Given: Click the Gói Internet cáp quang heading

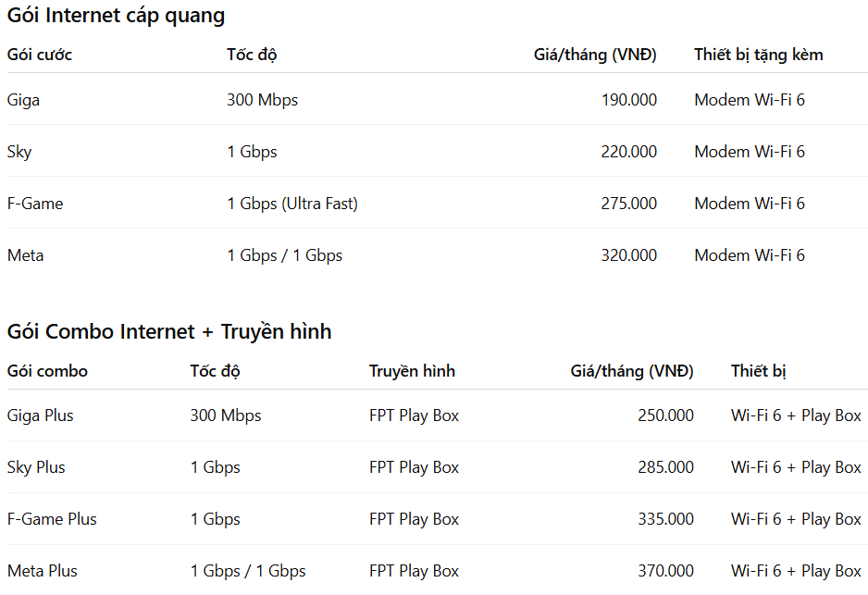Looking at the screenshot, I should (116, 16).
